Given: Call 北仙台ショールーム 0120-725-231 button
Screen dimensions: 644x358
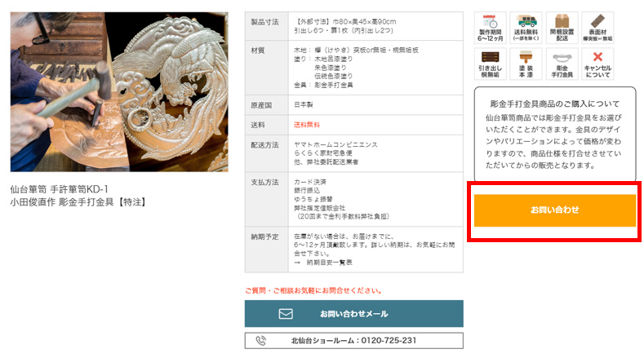Looking at the screenshot, I should point(354,340).
